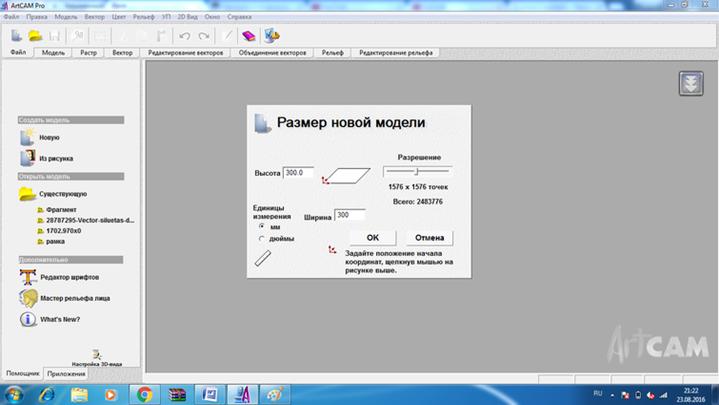Image resolution: width=719 pixels, height=405 pixels.
Task: Click the Создать модель section header
Action: click(71, 120)
